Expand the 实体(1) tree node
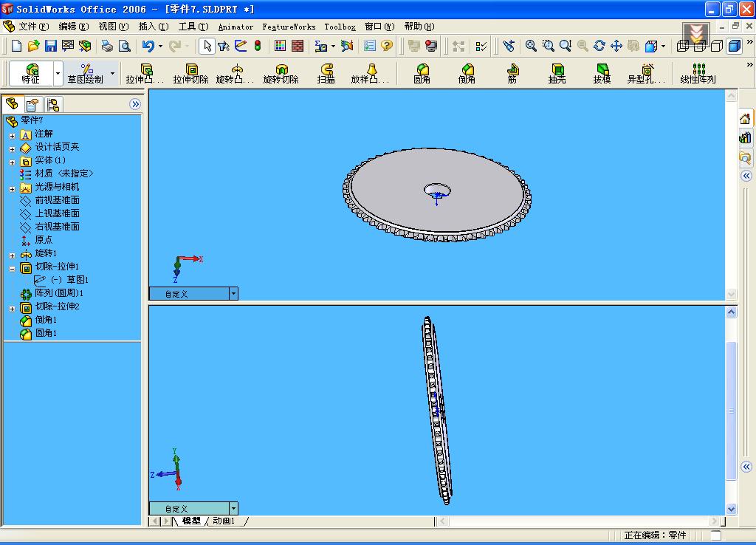Viewport: 756px width, 545px height. coord(12,162)
